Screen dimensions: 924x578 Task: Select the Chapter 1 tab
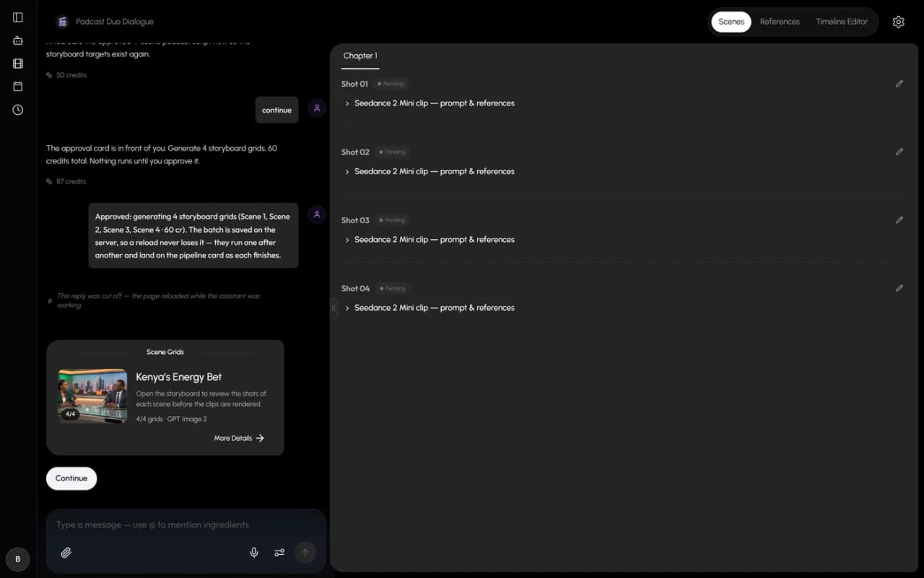click(360, 56)
